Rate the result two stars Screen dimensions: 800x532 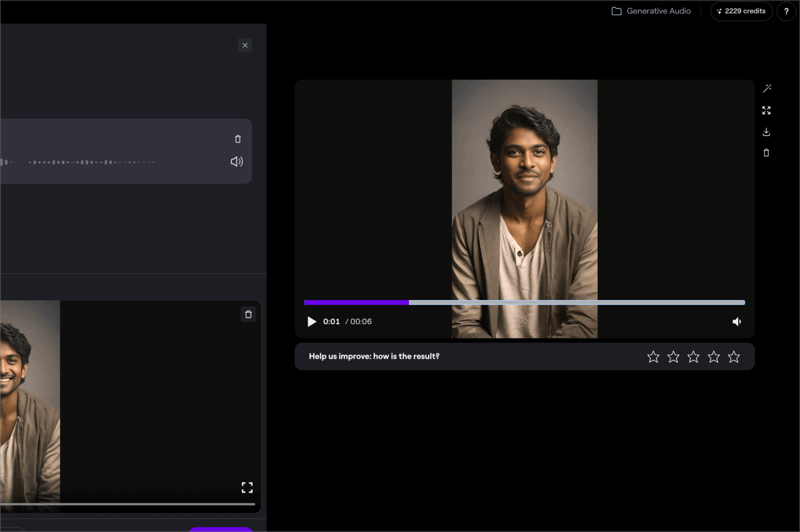[x=673, y=357]
